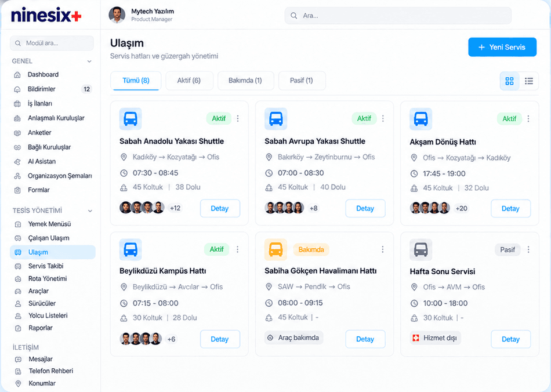Click the Yeni Servis button
The width and height of the screenshot is (551, 392).
click(502, 47)
